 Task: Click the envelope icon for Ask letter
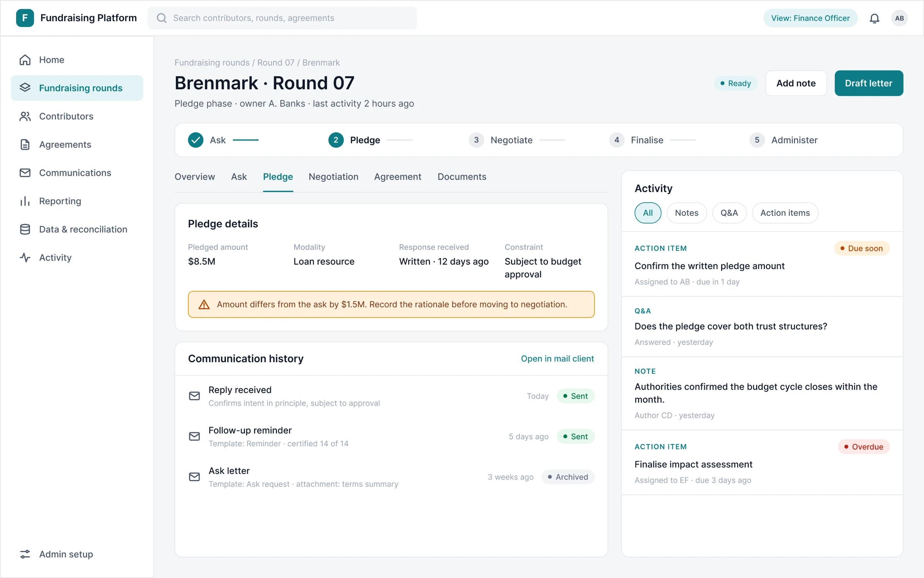point(194,477)
